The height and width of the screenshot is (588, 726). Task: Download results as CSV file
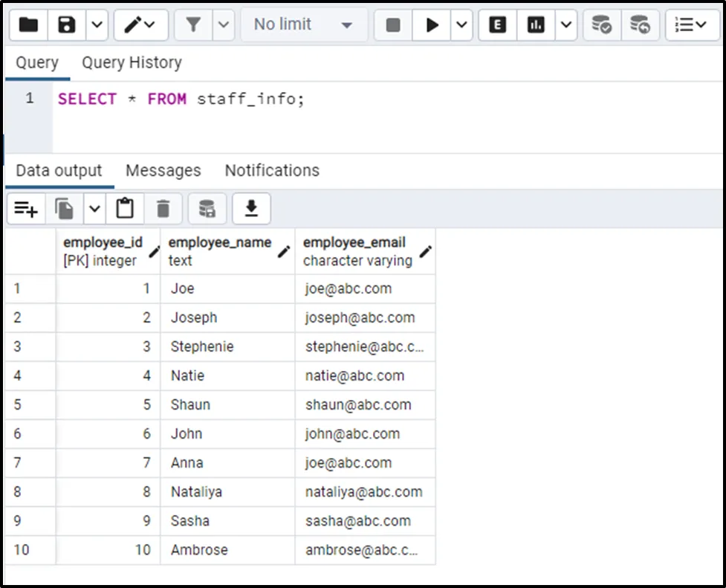[x=251, y=209]
